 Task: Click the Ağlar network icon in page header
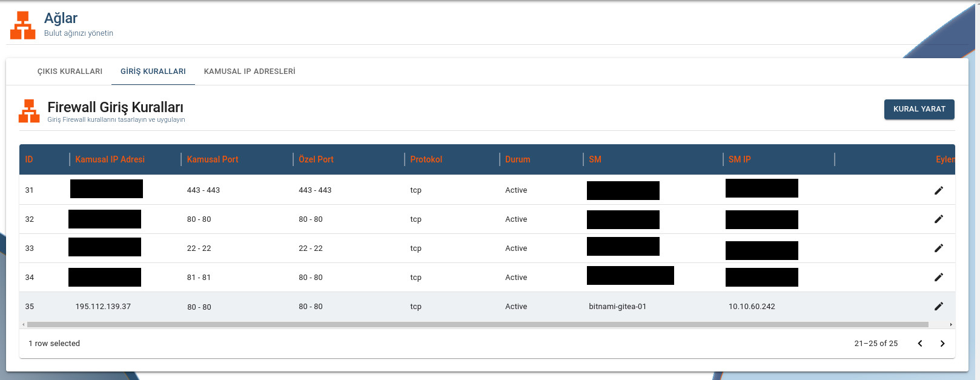tap(23, 25)
